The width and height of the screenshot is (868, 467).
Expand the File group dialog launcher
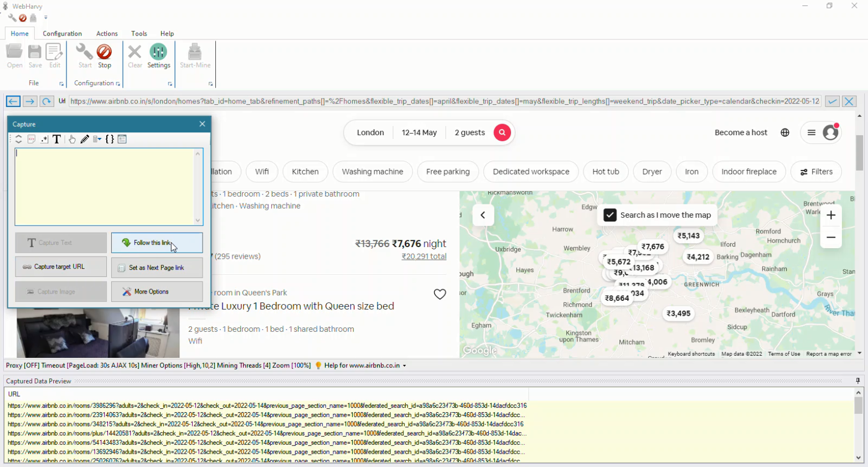click(x=61, y=84)
